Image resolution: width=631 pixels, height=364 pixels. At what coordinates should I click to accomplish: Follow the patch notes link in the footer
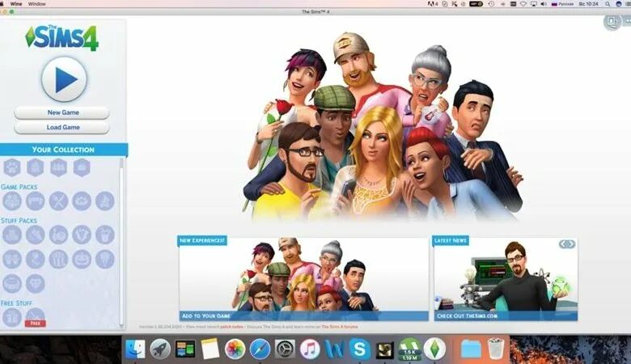(x=231, y=327)
